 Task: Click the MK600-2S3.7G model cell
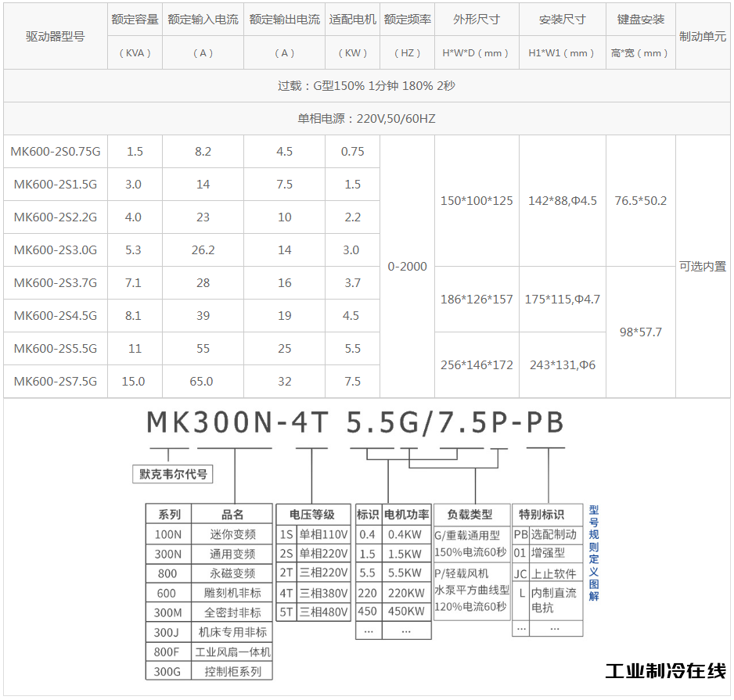coord(56,283)
